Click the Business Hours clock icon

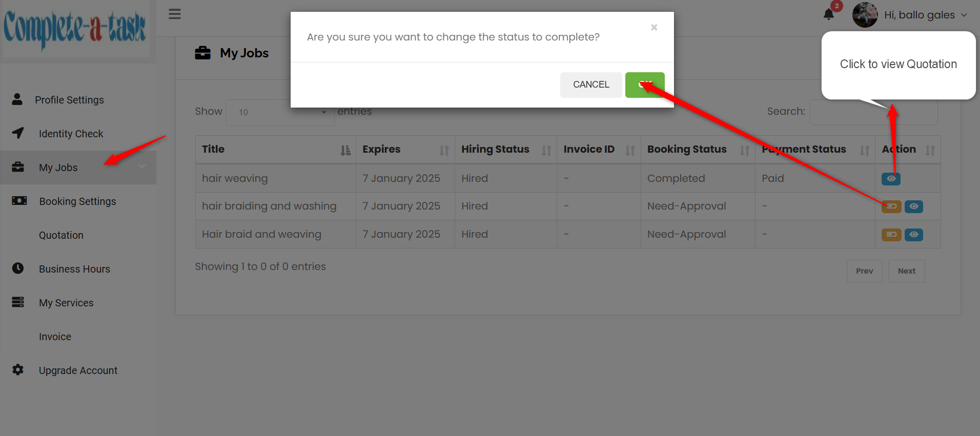click(18, 268)
